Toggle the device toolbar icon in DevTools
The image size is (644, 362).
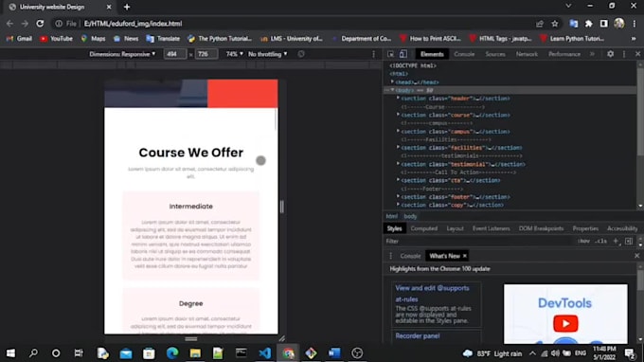402,54
